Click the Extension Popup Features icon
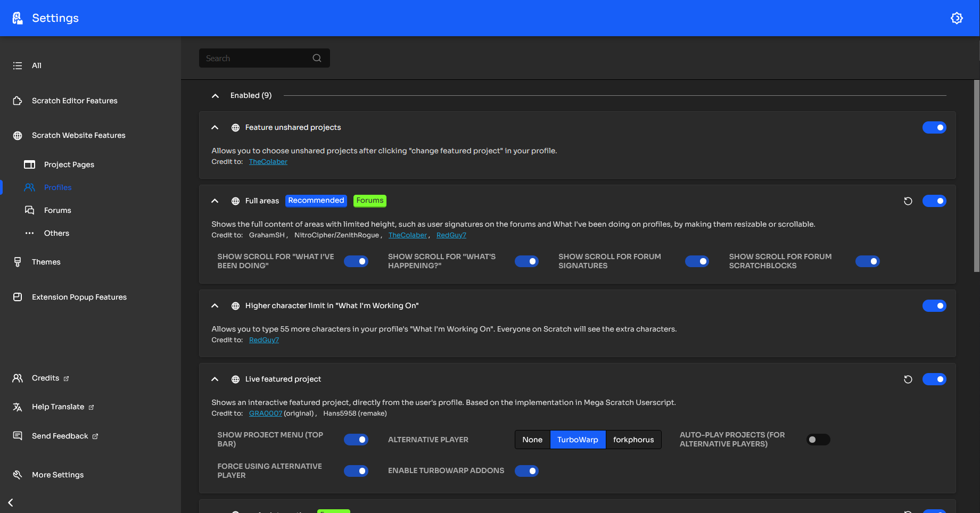Viewport: 980px width, 513px height. [18, 297]
